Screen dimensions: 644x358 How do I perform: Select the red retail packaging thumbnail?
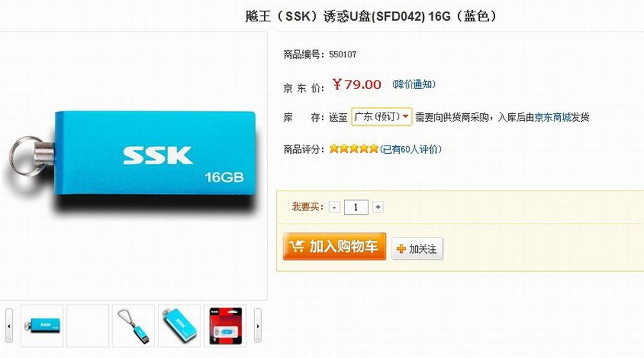225,326
